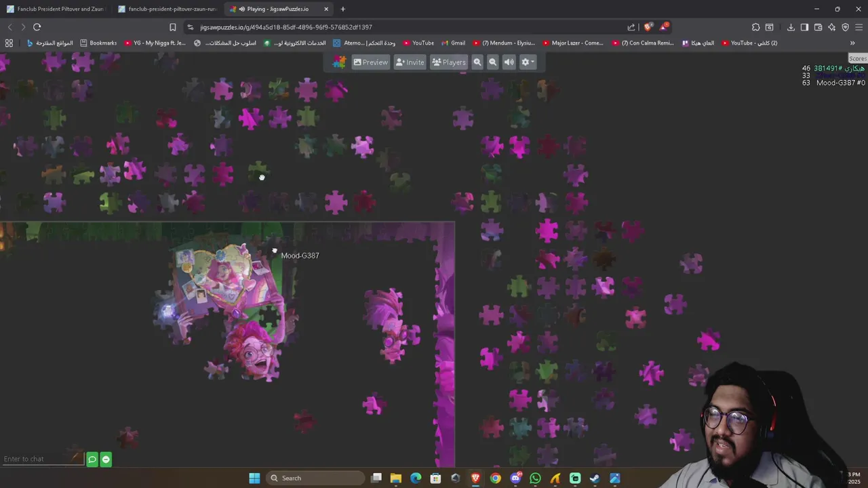The image size is (868, 488).
Task: Open Microsoft Store from the taskbar
Action: click(436, 478)
